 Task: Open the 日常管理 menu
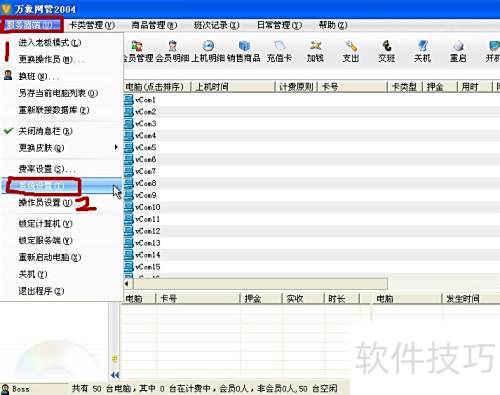click(279, 25)
